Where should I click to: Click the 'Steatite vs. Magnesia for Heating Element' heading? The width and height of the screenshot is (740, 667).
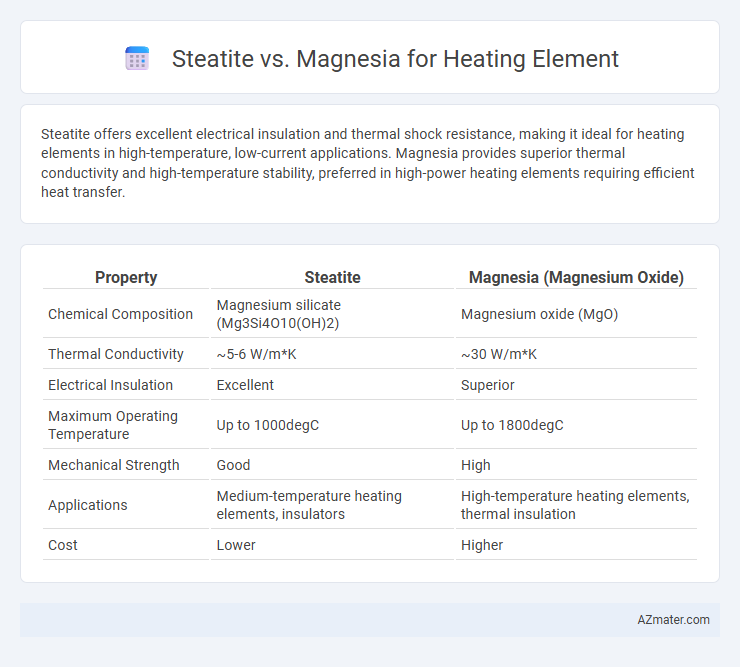click(x=395, y=59)
